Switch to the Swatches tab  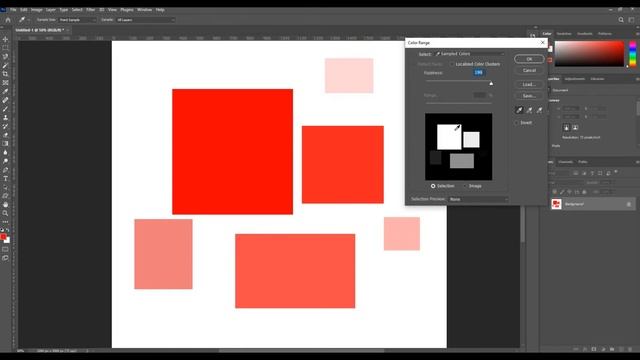[564, 34]
